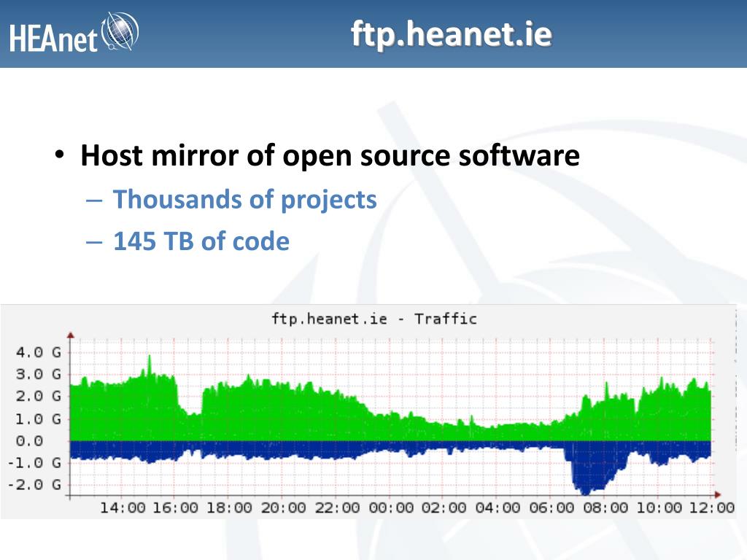The image size is (747, 560).
Task: Click the chart title ftp.heanet.ie - Traffic
Action: pyautogui.click(x=374, y=319)
